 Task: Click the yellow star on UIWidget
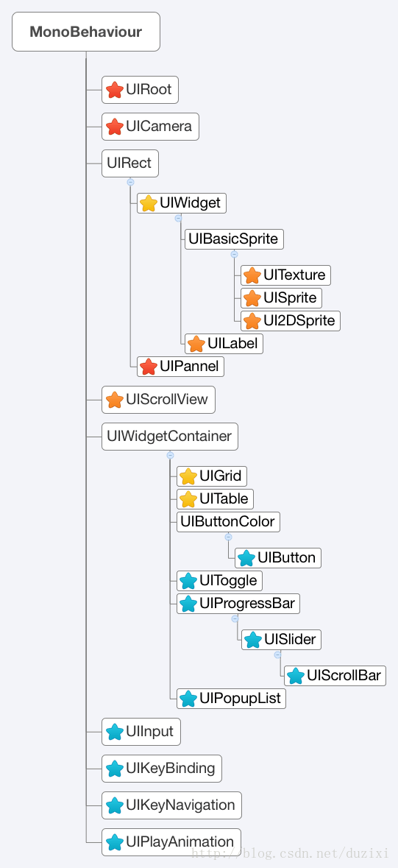[149, 203]
